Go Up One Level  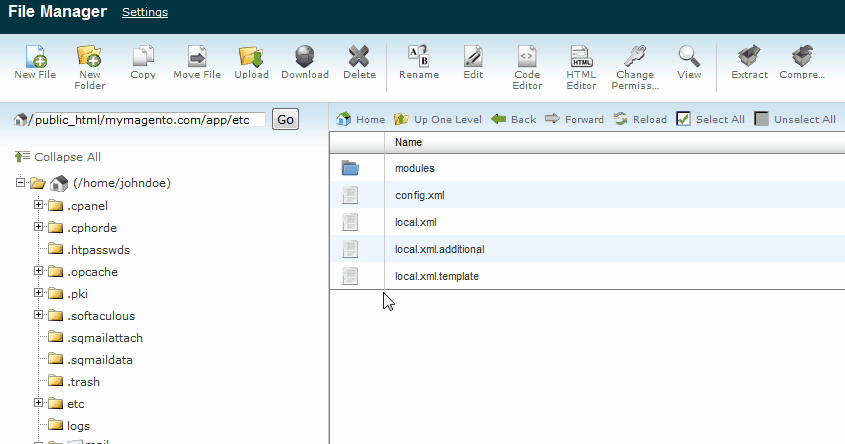438,119
